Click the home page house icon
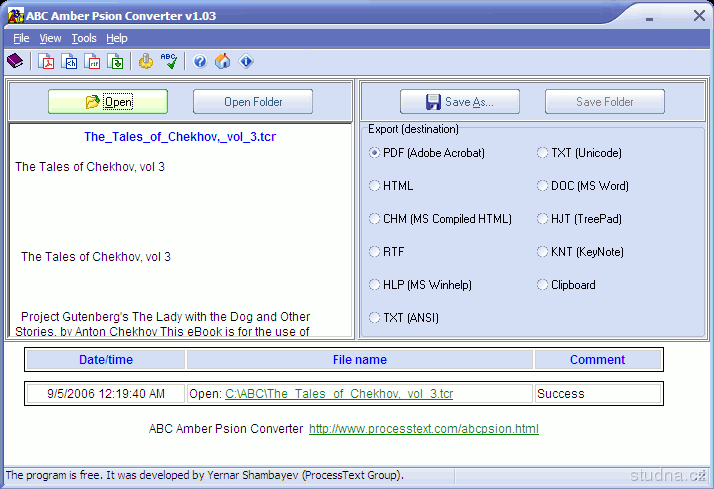This screenshot has width=714, height=489. pyautogui.click(x=223, y=61)
